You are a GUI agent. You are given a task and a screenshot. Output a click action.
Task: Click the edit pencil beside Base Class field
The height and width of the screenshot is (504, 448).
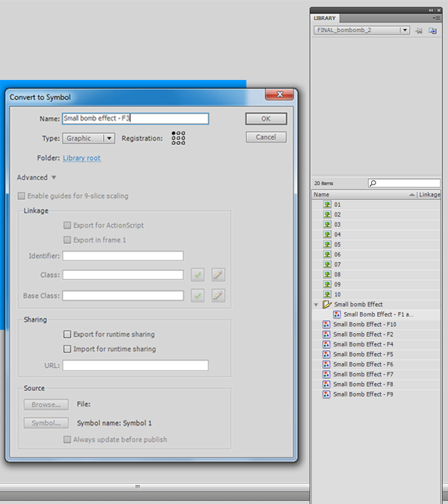click(218, 296)
